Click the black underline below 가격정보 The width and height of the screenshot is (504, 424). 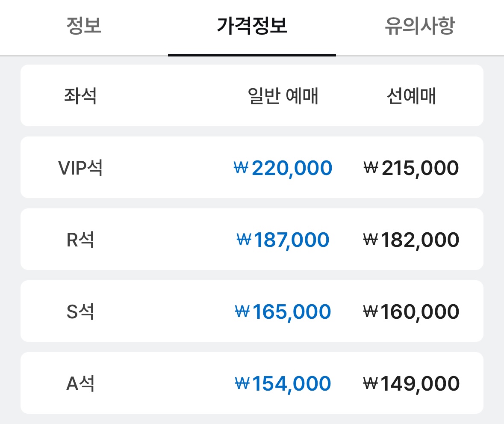click(252, 55)
